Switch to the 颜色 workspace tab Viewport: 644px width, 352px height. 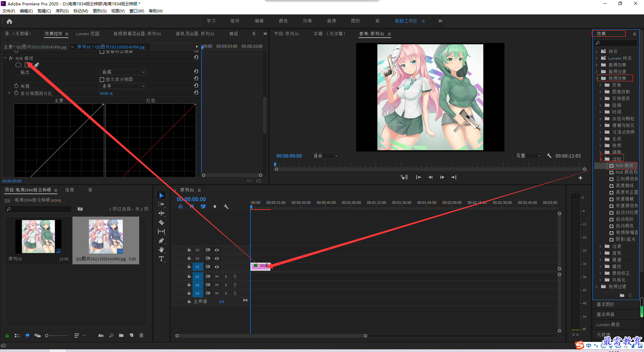pos(283,21)
